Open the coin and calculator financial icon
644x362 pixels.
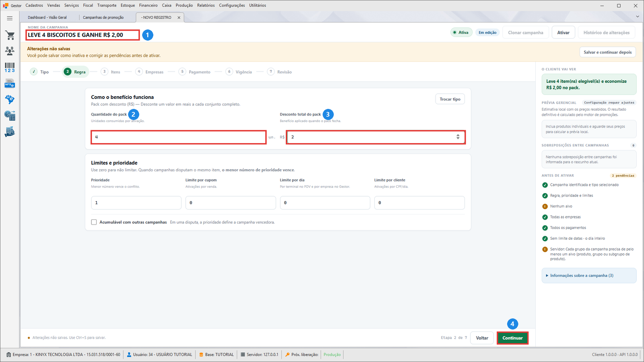tap(10, 116)
